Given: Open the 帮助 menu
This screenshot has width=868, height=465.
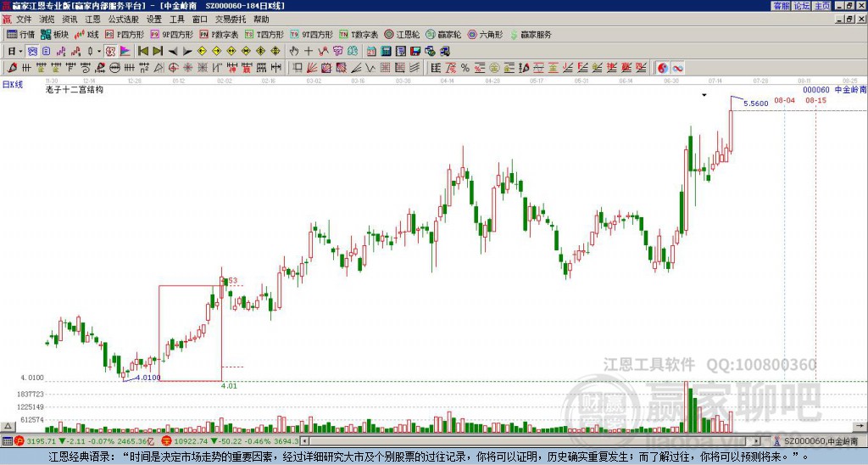Looking at the screenshot, I should click(x=261, y=20).
